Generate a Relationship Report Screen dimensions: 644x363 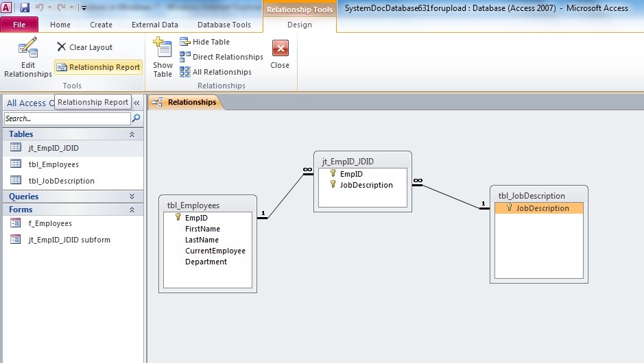tap(98, 67)
